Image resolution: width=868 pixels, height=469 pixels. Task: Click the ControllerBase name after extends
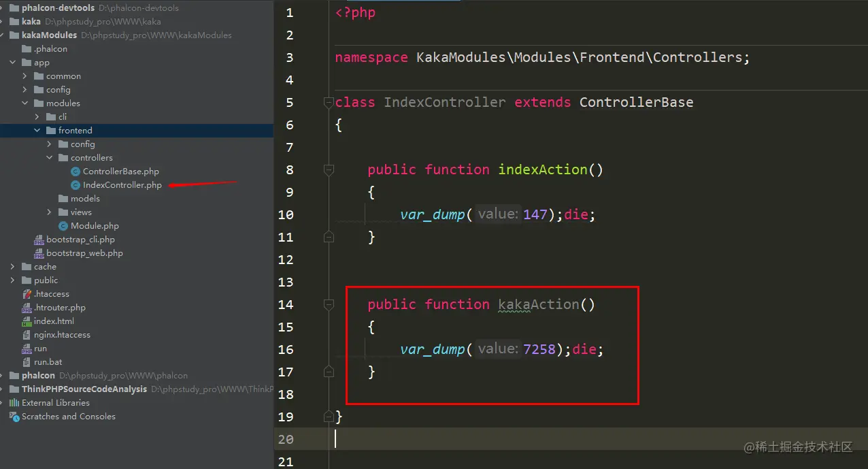tap(637, 102)
